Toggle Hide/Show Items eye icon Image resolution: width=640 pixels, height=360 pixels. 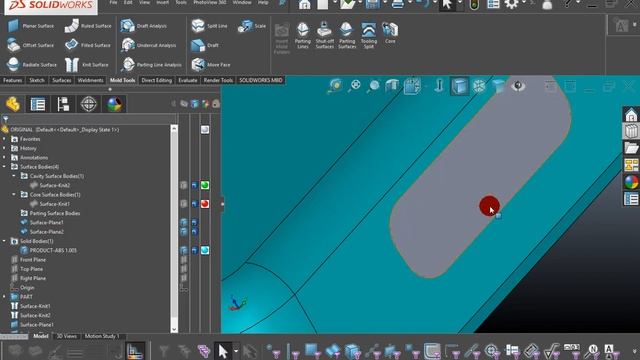[518, 86]
